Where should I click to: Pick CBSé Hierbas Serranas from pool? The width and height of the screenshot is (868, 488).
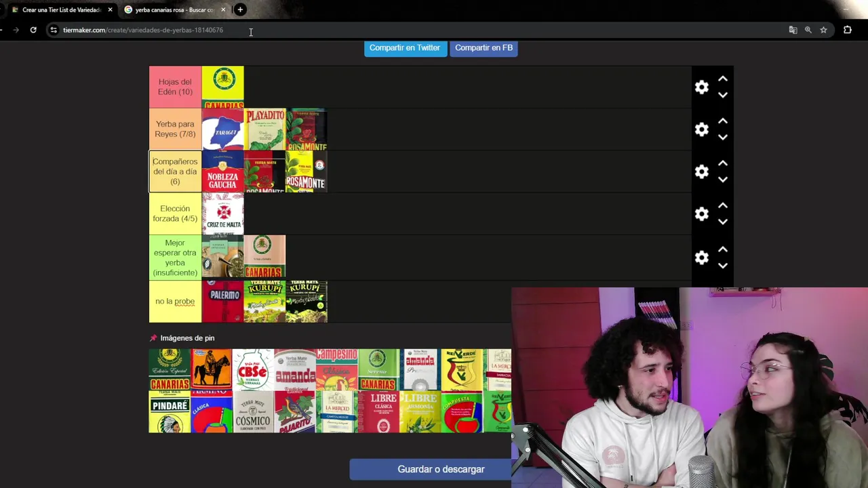(x=253, y=370)
